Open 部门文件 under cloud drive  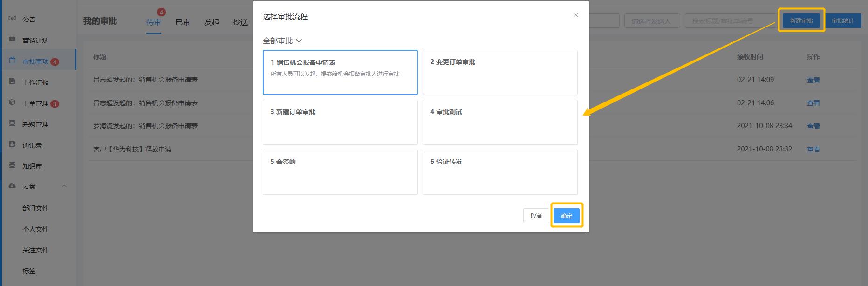click(35, 208)
